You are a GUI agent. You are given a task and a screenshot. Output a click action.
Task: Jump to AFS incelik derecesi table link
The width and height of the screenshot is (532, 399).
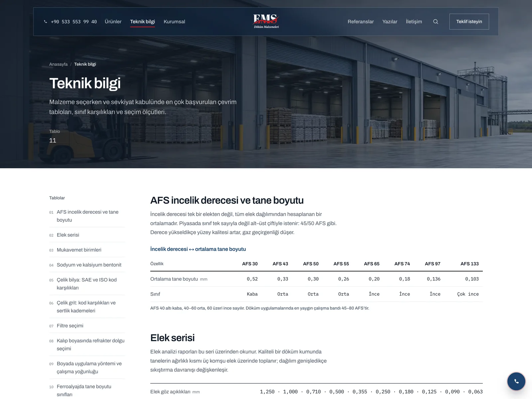[87, 216]
